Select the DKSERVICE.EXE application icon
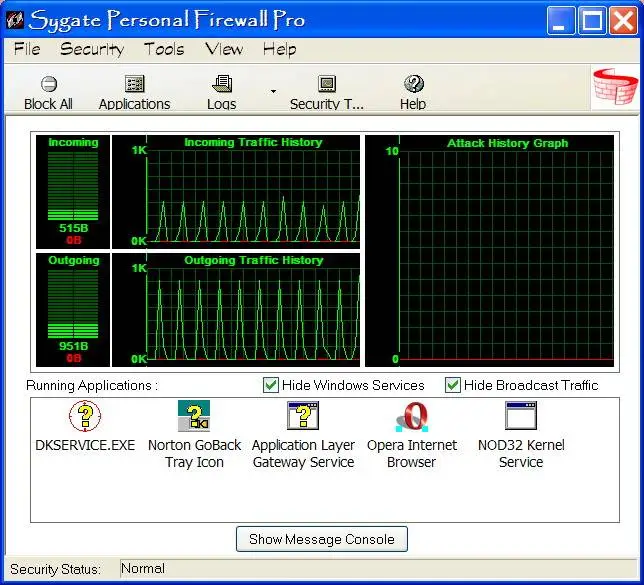This screenshot has width=644, height=585. pos(85,416)
